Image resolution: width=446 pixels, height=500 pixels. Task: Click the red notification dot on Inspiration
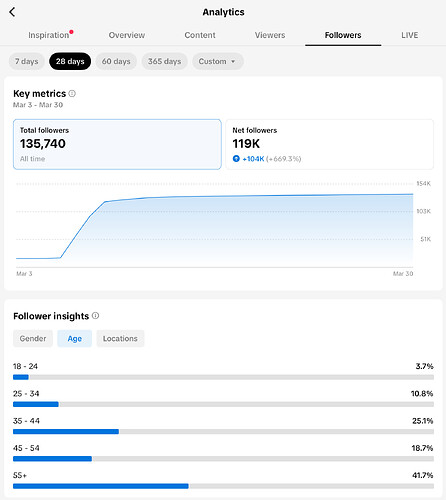click(x=71, y=32)
